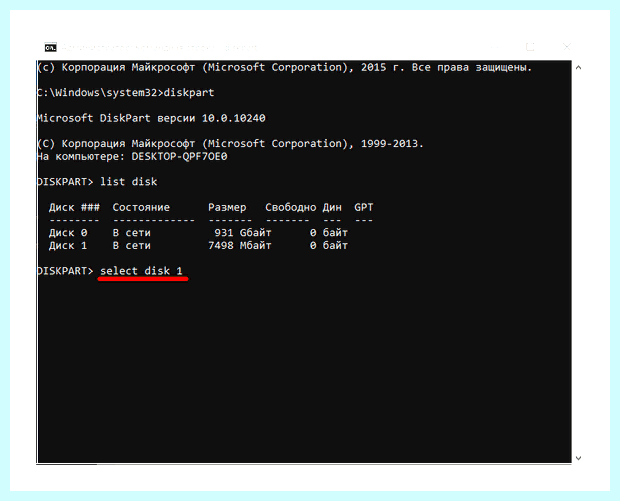Click the 'Диск ###' column header
The image size is (620, 501).
tap(74, 208)
